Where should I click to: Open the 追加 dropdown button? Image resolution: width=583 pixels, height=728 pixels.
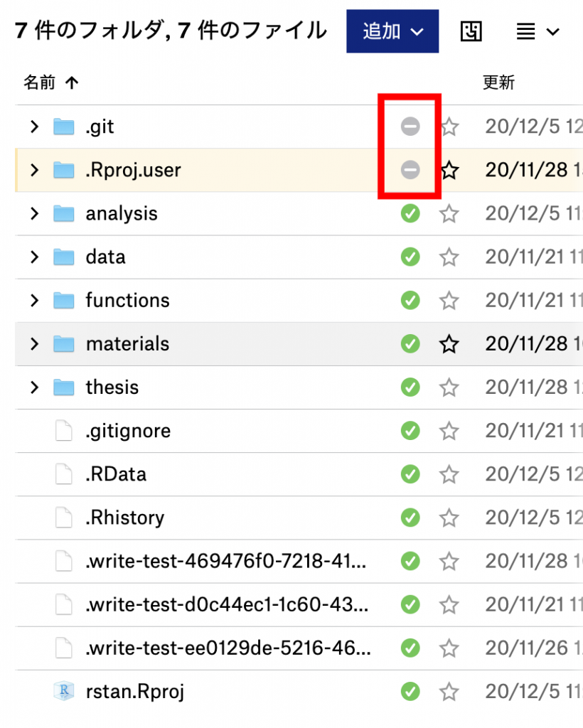click(392, 31)
